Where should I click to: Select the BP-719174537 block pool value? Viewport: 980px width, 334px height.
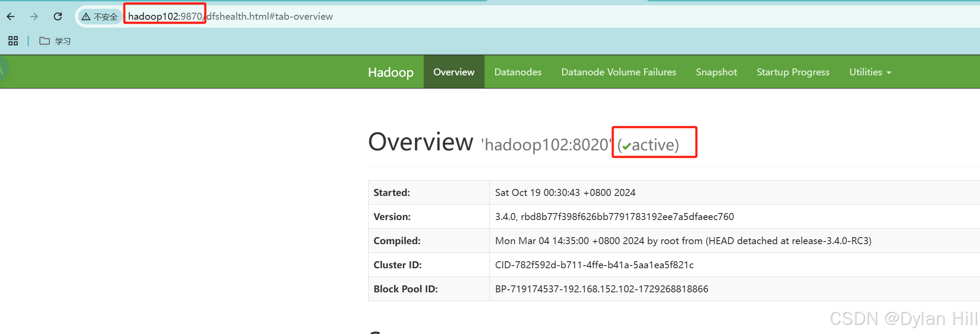(601, 289)
